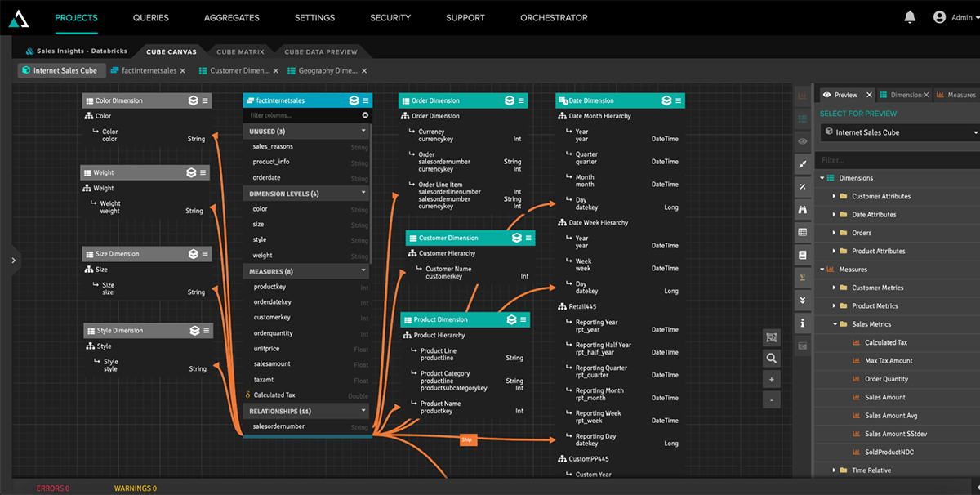The width and height of the screenshot is (980, 495).
Task: Switch to the Cube Matrix tab
Action: [x=239, y=51]
